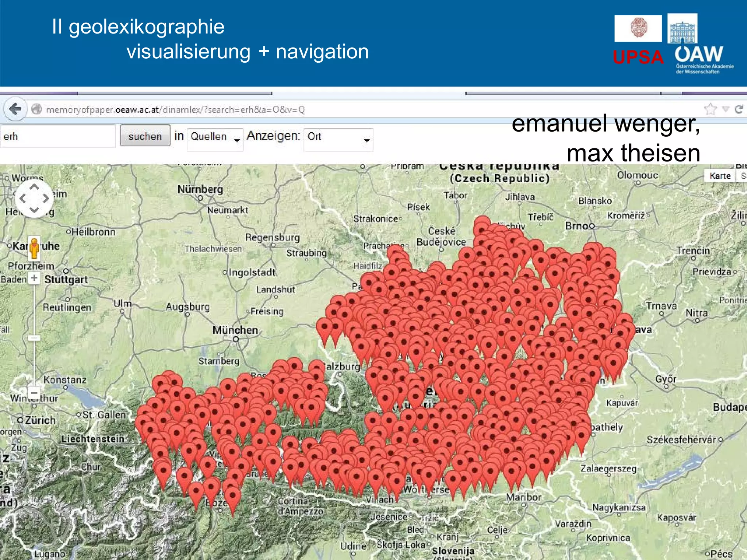Bookmark page with the star icon
The image size is (747, 560).
coord(710,109)
